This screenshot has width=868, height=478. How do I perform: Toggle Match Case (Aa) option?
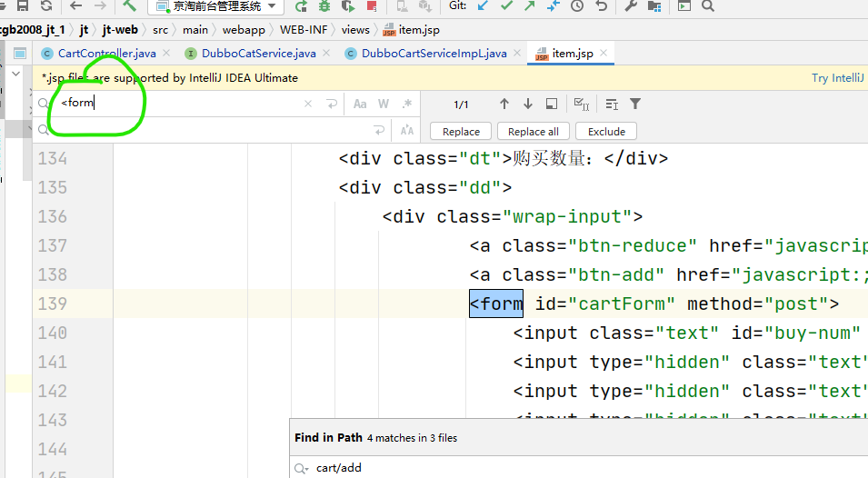point(360,104)
